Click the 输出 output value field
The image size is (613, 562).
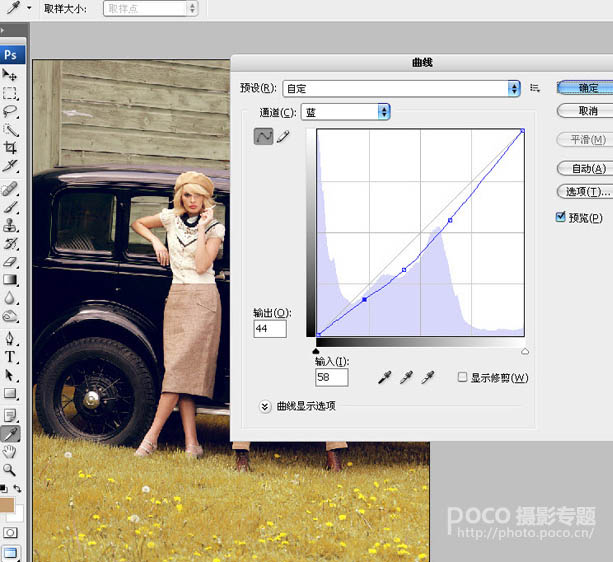(x=270, y=329)
